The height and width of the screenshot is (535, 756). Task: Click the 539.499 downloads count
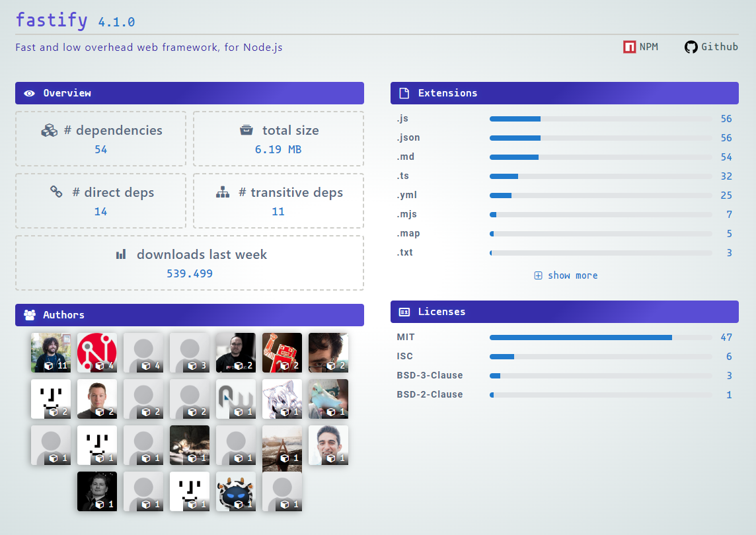190,273
